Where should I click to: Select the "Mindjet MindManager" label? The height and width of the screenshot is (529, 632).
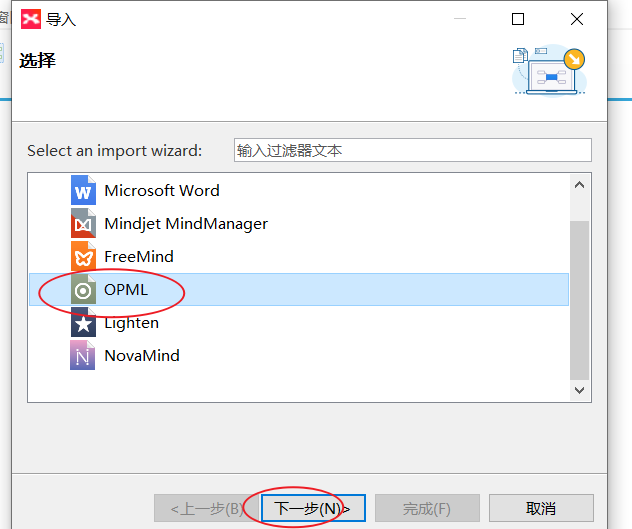tap(186, 224)
